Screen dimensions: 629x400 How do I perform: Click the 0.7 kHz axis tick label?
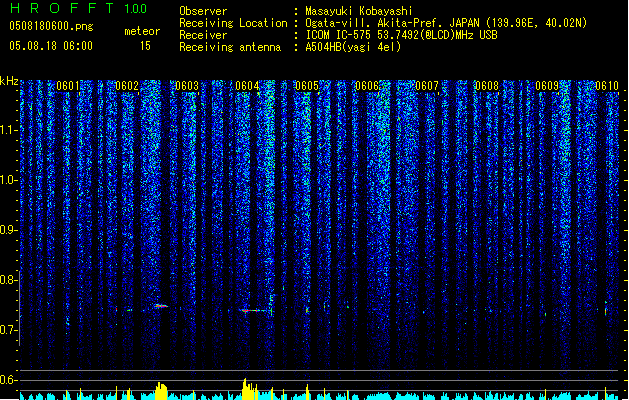pos(8,330)
